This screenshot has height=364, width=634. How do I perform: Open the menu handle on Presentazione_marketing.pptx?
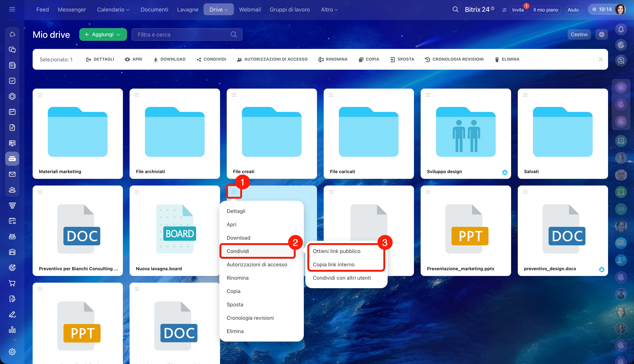[428, 192]
